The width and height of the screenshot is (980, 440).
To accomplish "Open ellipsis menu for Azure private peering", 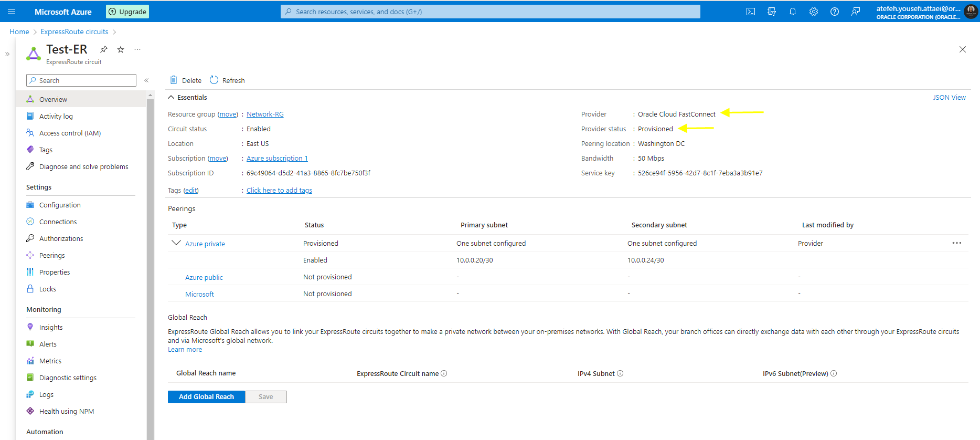I will click(x=957, y=243).
